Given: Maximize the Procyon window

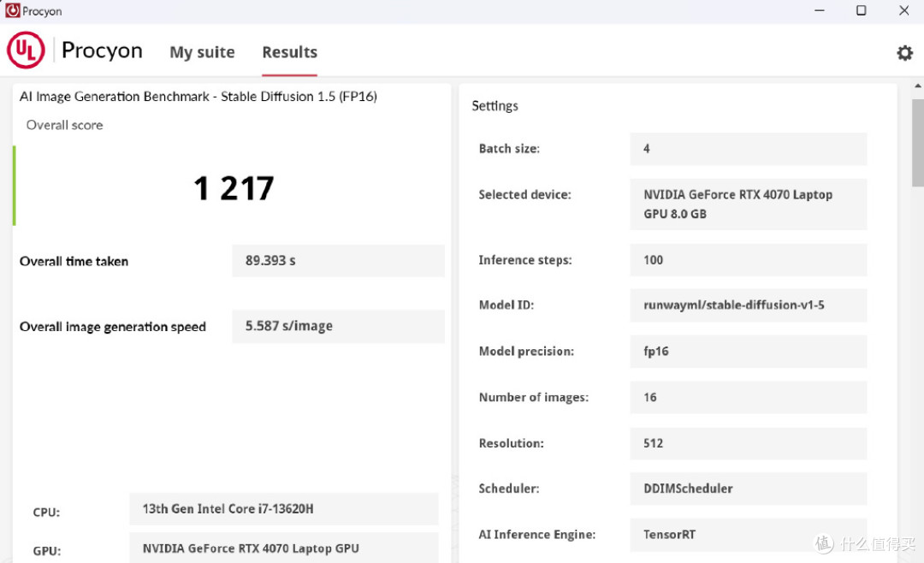Looking at the screenshot, I should (x=862, y=11).
